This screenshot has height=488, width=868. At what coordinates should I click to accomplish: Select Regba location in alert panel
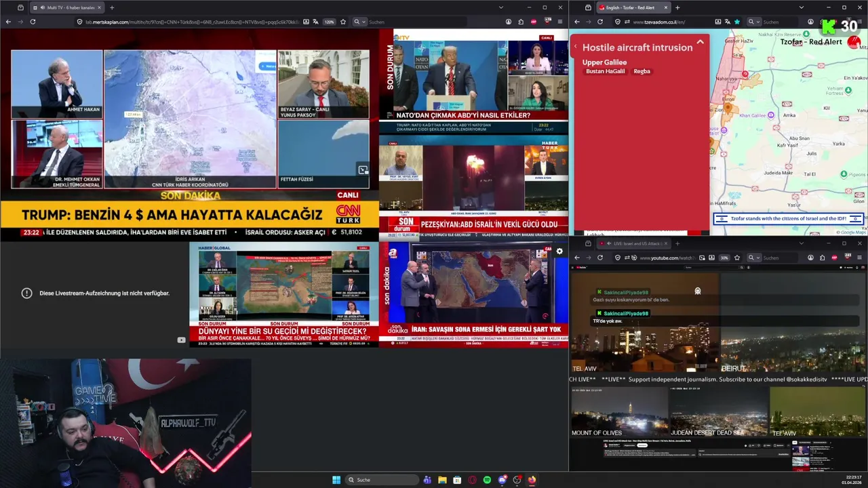click(x=642, y=71)
